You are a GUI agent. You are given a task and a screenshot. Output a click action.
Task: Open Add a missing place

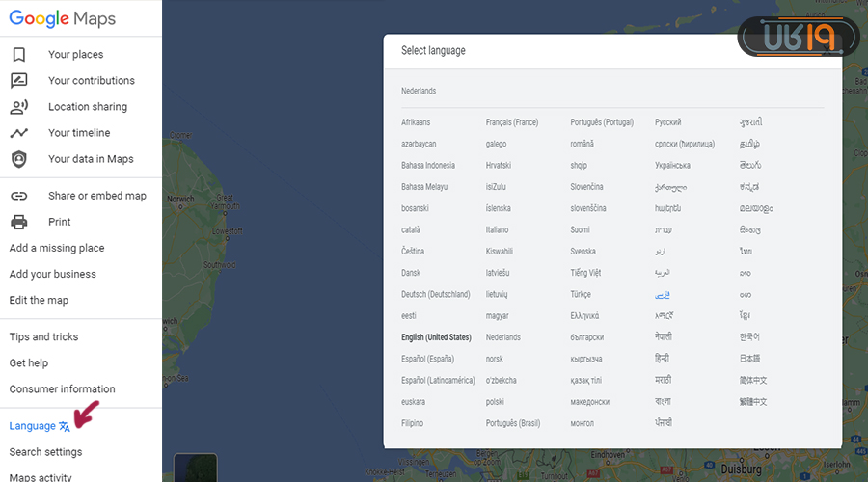tap(57, 248)
